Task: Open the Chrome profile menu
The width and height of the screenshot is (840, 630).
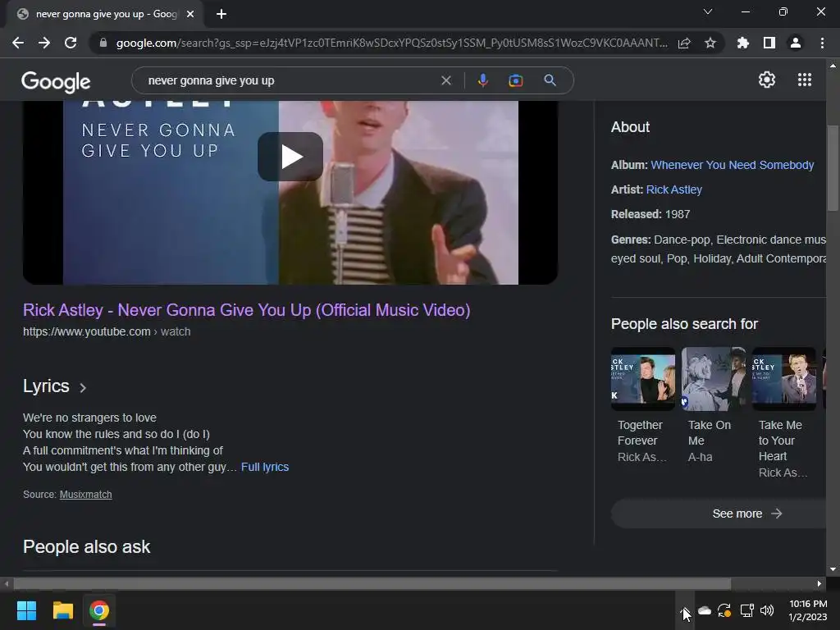Action: (796, 43)
